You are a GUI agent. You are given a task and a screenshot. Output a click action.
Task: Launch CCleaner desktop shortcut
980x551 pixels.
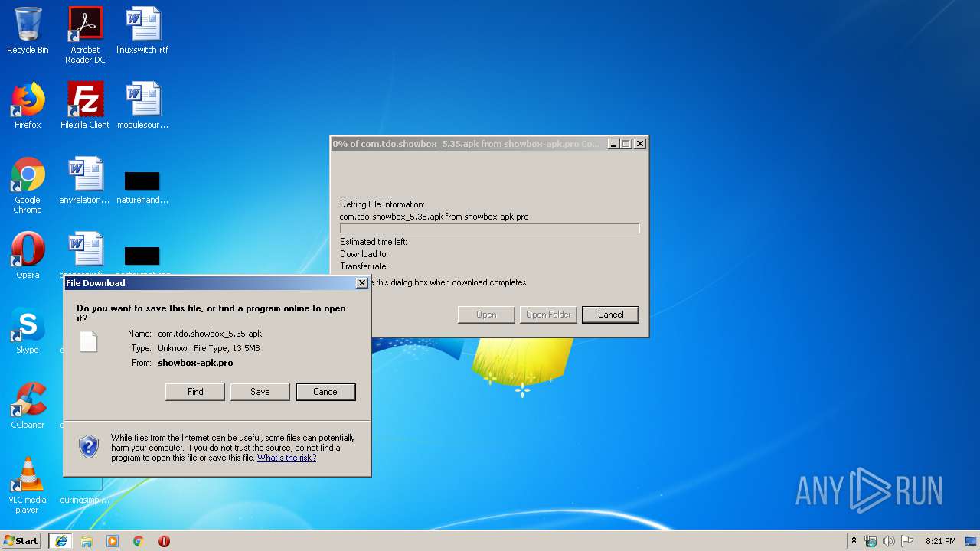pos(28,406)
